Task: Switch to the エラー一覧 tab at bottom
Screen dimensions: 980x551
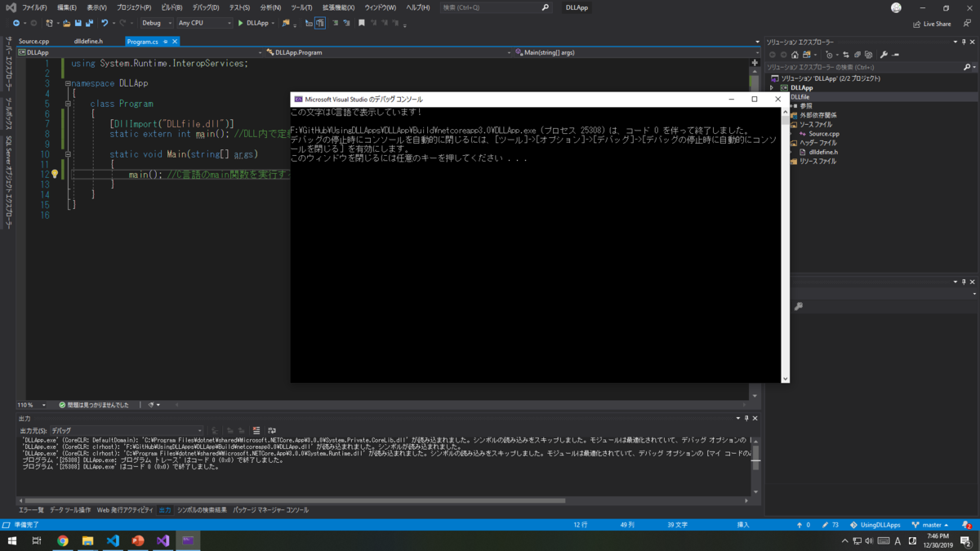Action: (31, 510)
